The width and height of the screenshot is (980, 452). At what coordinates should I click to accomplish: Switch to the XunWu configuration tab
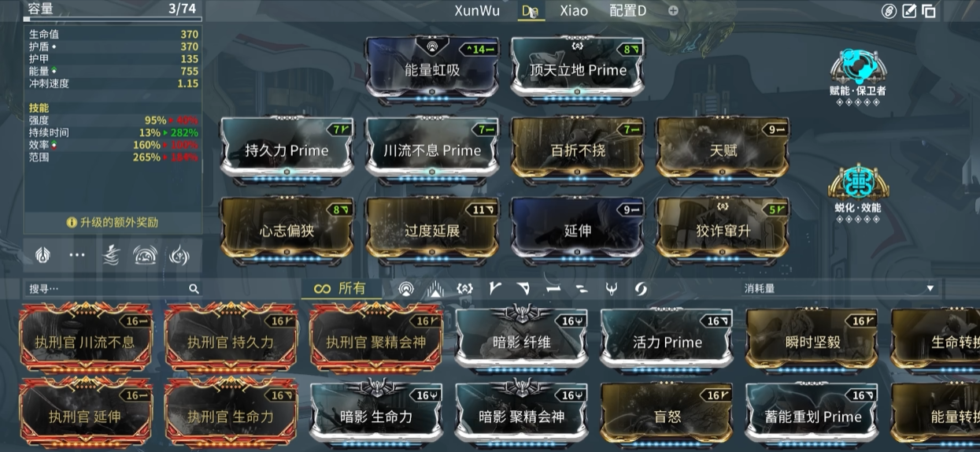[x=477, y=11]
